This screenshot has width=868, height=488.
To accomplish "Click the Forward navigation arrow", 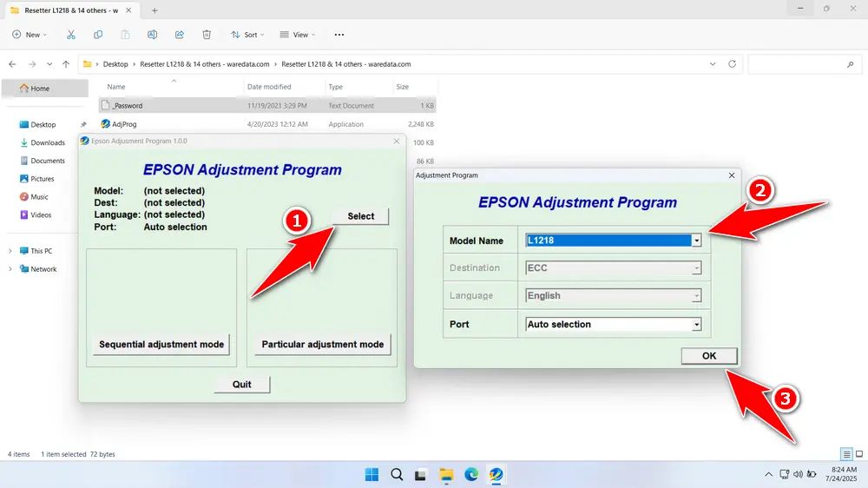I will (32, 64).
